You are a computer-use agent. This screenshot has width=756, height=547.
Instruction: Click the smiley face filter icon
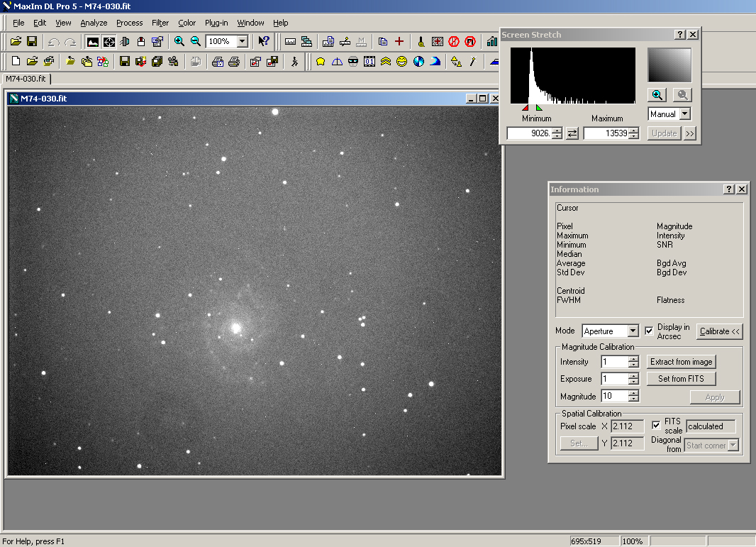[402, 62]
